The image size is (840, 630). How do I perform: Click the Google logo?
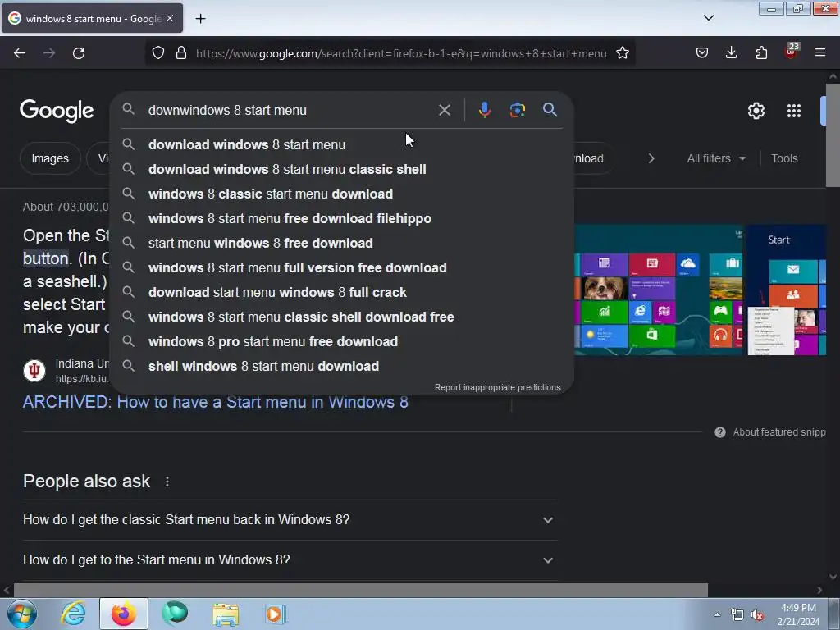click(x=57, y=111)
